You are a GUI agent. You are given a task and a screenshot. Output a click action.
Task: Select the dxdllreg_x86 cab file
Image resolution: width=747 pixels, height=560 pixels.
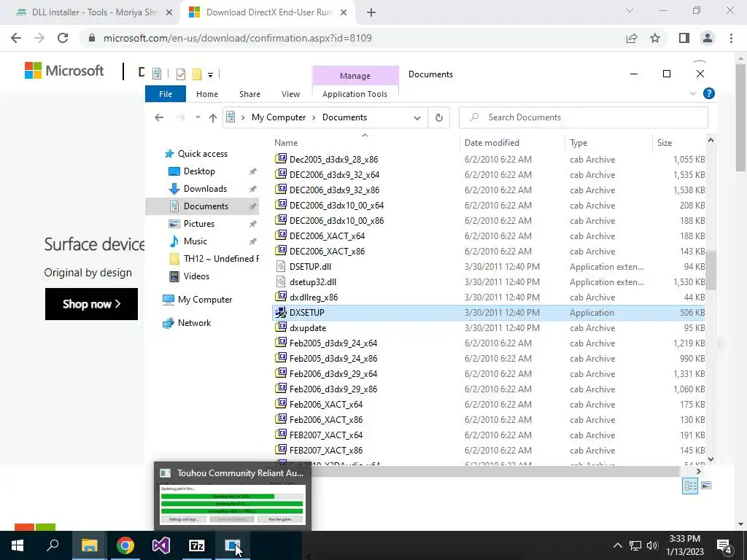point(488,297)
